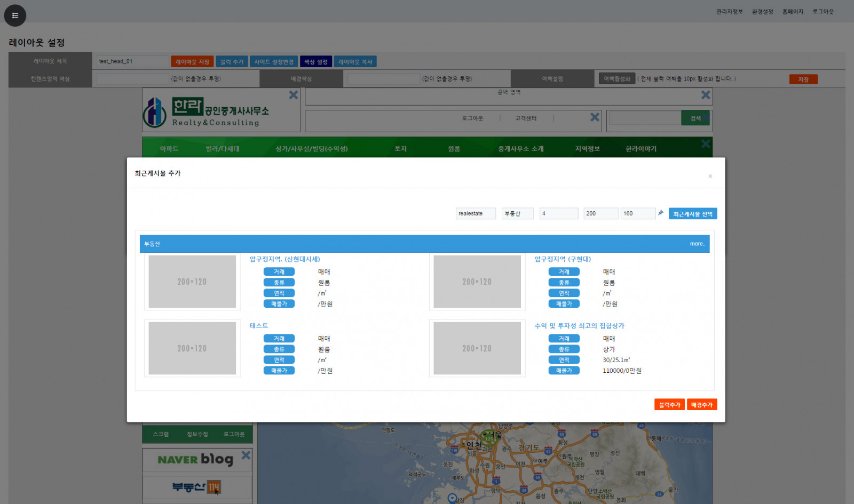This screenshot has height=504, width=854.
Task: Click the pin icon beside the 160 field
Action: [x=661, y=213]
